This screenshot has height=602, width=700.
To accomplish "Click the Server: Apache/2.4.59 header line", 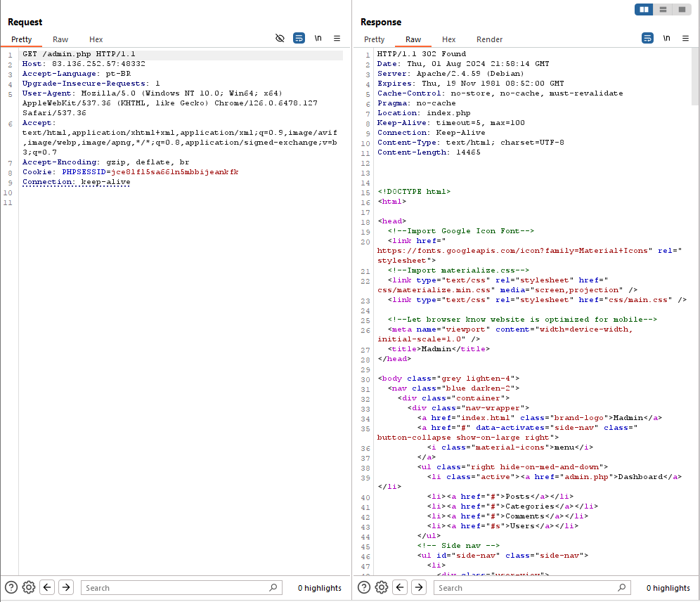I will coord(451,74).
